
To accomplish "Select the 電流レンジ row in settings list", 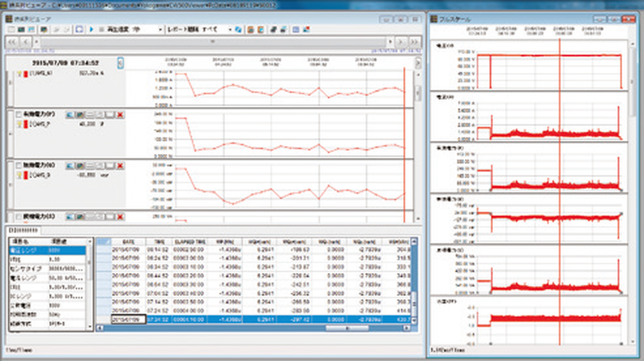I will (47, 278).
